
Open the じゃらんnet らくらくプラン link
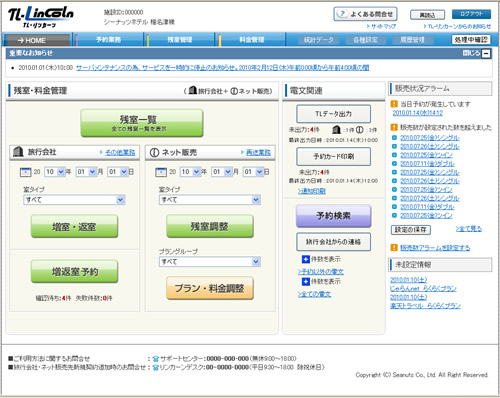[x=423, y=289]
